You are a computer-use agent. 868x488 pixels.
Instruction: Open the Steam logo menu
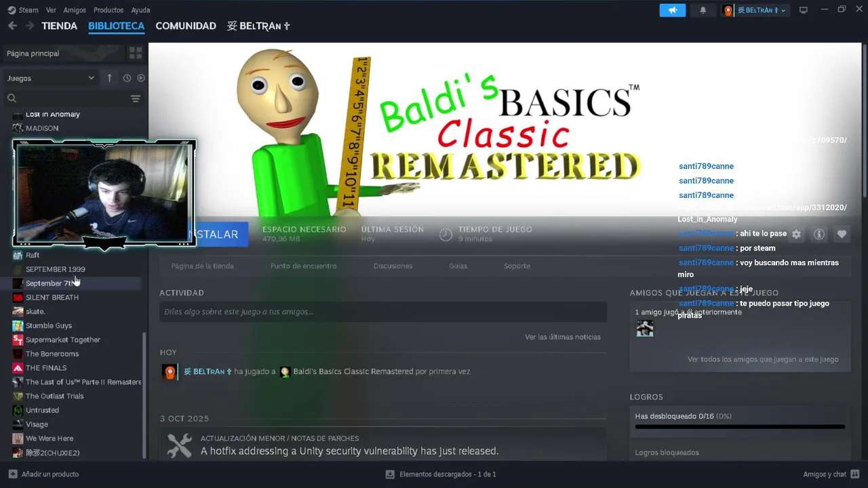(x=22, y=10)
